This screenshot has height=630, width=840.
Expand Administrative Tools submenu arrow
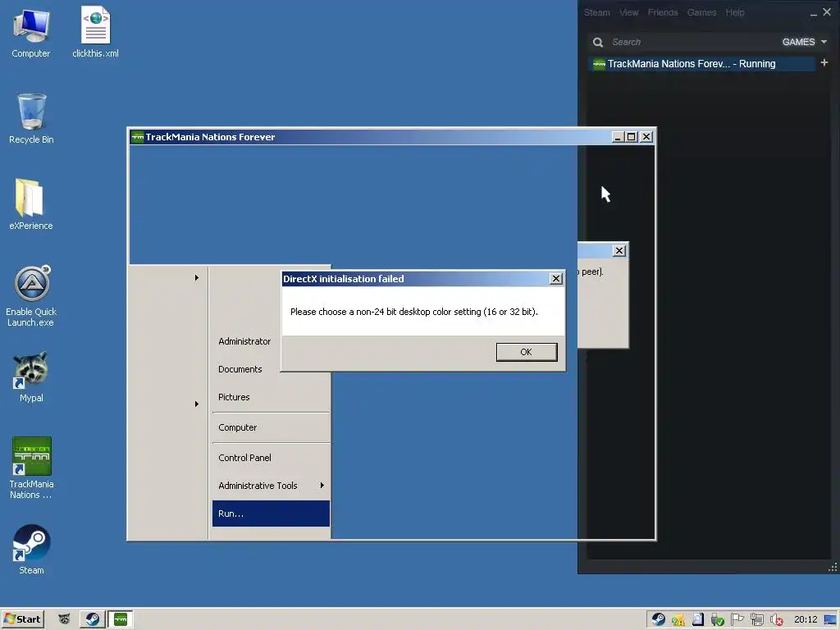click(x=322, y=486)
